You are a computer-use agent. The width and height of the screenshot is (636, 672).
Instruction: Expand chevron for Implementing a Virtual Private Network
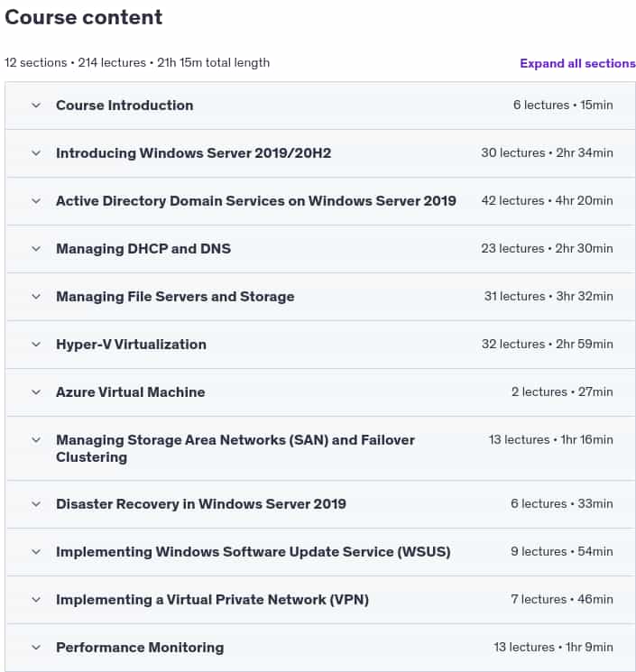pyautogui.click(x=36, y=600)
